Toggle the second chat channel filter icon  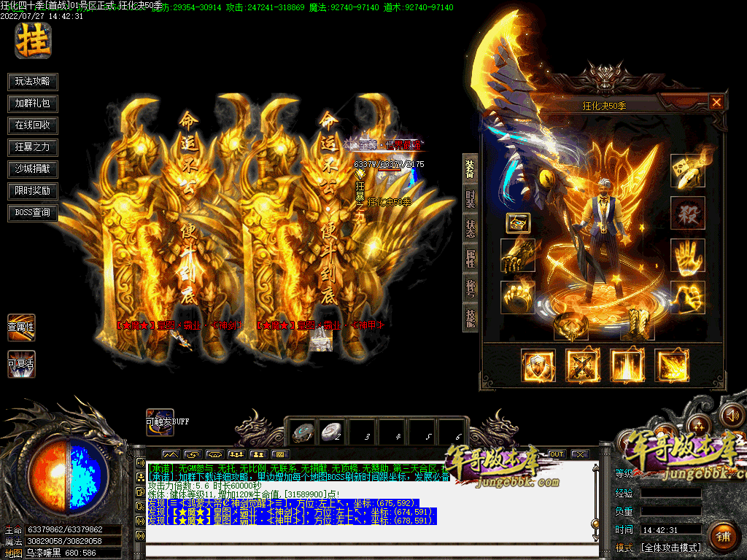[x=140, y=477]
